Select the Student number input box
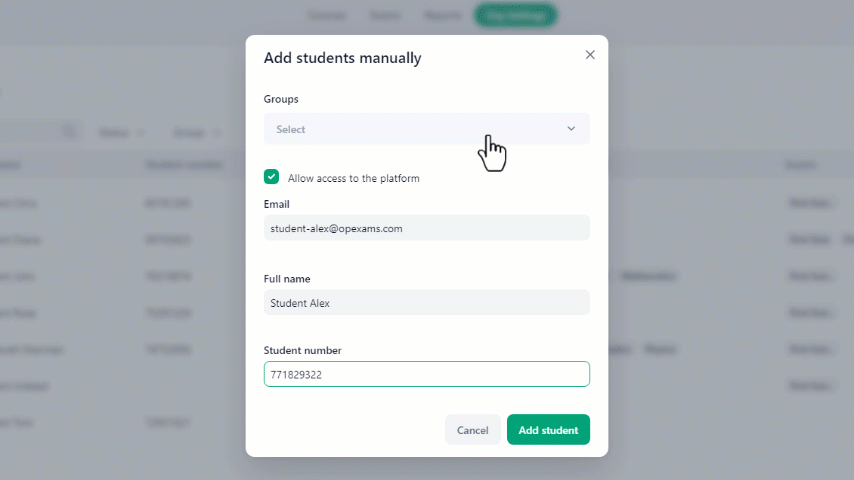 pos(426,374)
